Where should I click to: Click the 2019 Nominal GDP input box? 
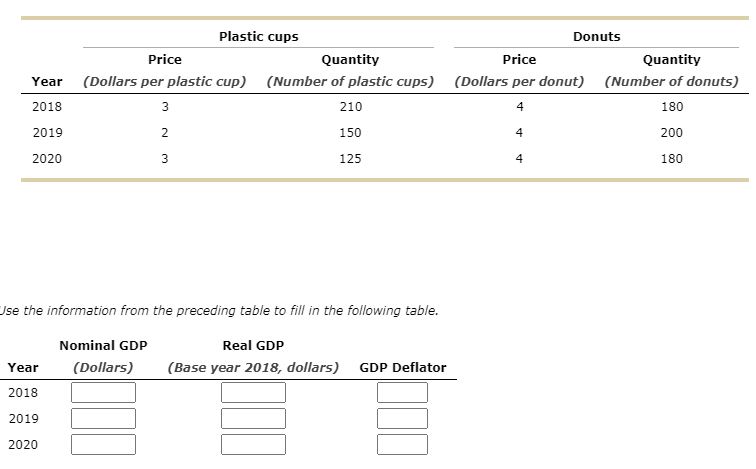point(103,418)
